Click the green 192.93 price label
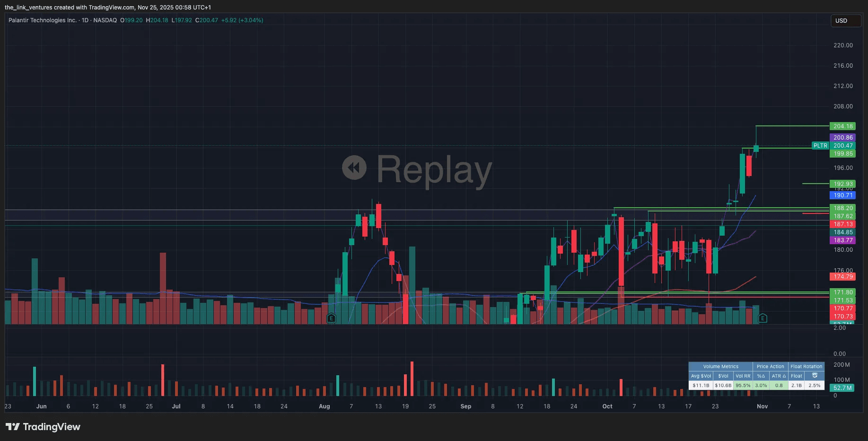Image resolution: width=868 pixels, height=441 pixels. (x=842, y=184)
